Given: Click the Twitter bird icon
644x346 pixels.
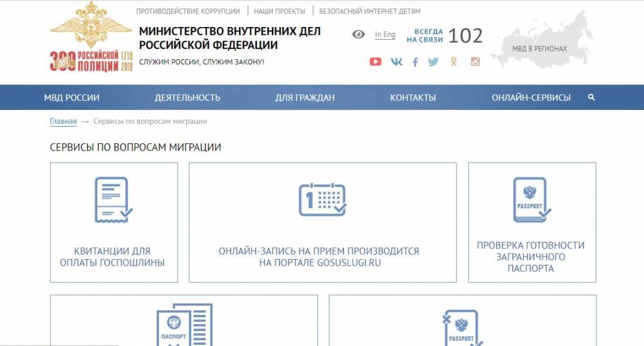Looking at the screenshot, I should [433, 62].
